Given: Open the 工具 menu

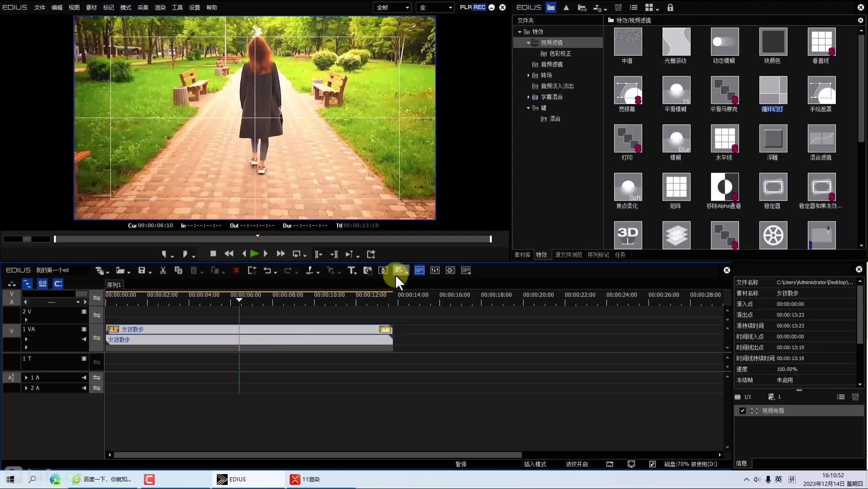Looking at the screenshot, I should [177, 7].
